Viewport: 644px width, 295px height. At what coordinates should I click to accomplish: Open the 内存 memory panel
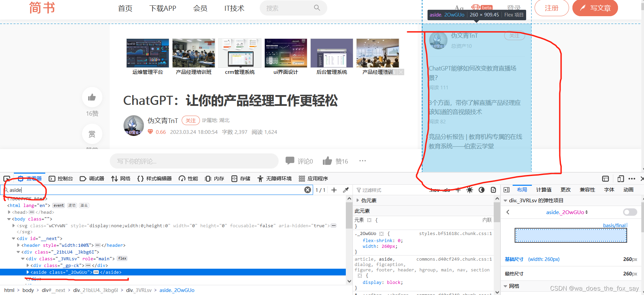(x=214, y=179)
